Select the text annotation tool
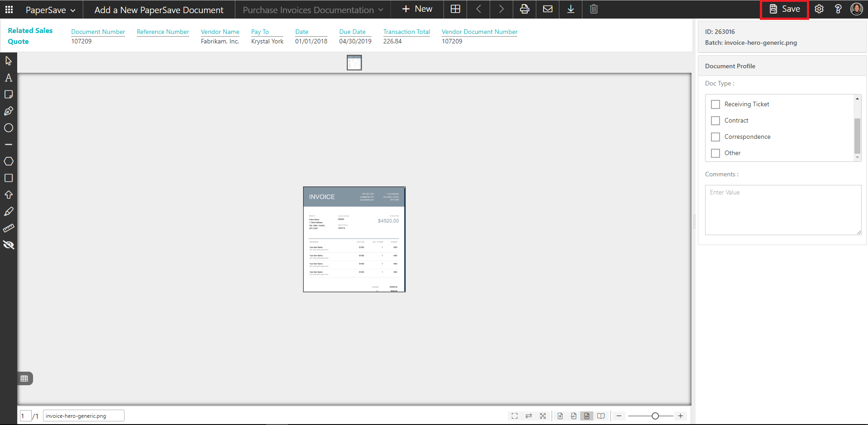This screenshot has width=868, height=425. [9, 78]
